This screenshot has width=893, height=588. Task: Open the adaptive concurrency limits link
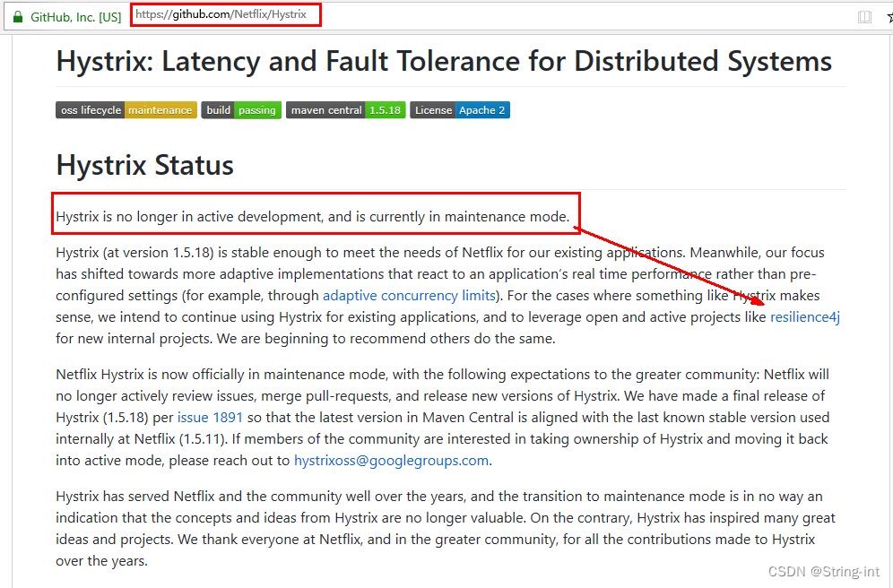tap(409, 296)
